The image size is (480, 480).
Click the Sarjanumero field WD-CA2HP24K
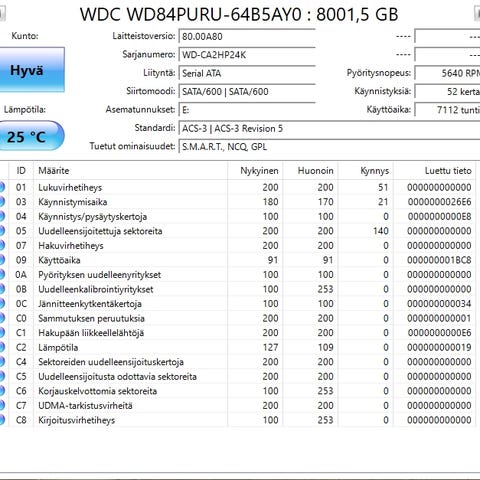coord(247,55)
